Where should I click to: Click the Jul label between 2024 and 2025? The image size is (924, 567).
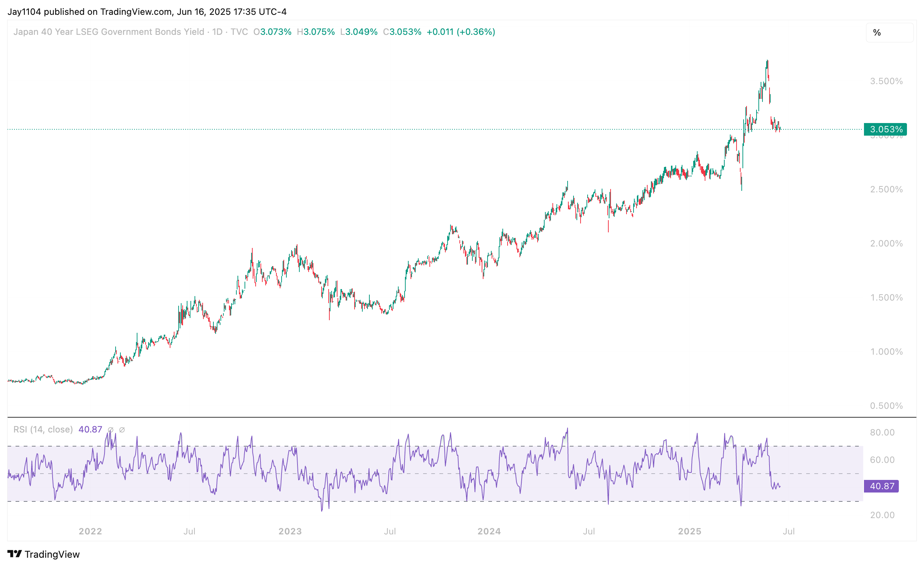tap(589, 531)
